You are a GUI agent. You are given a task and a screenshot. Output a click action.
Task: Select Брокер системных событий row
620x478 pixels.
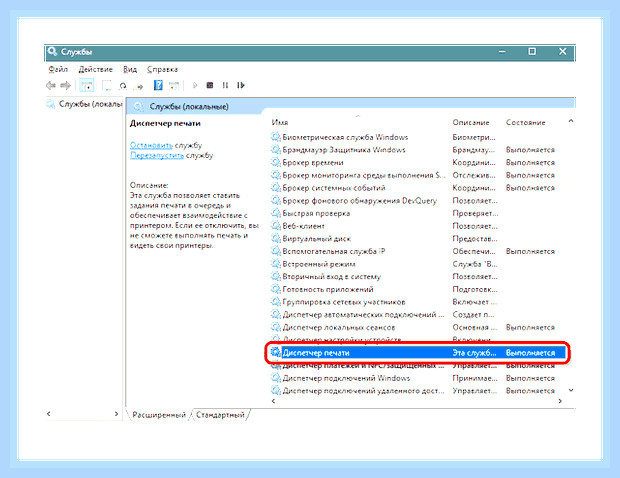coord(418,188)
